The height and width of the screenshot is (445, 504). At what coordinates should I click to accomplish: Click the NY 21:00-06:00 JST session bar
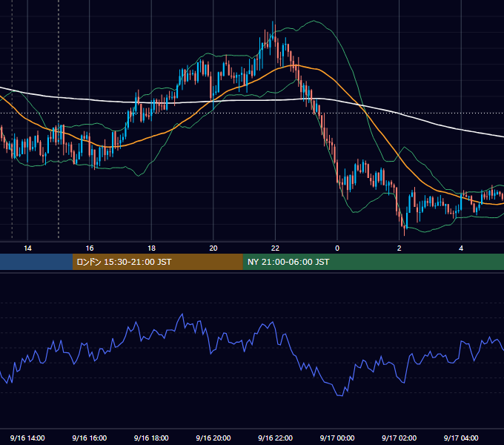click(373, 262)
